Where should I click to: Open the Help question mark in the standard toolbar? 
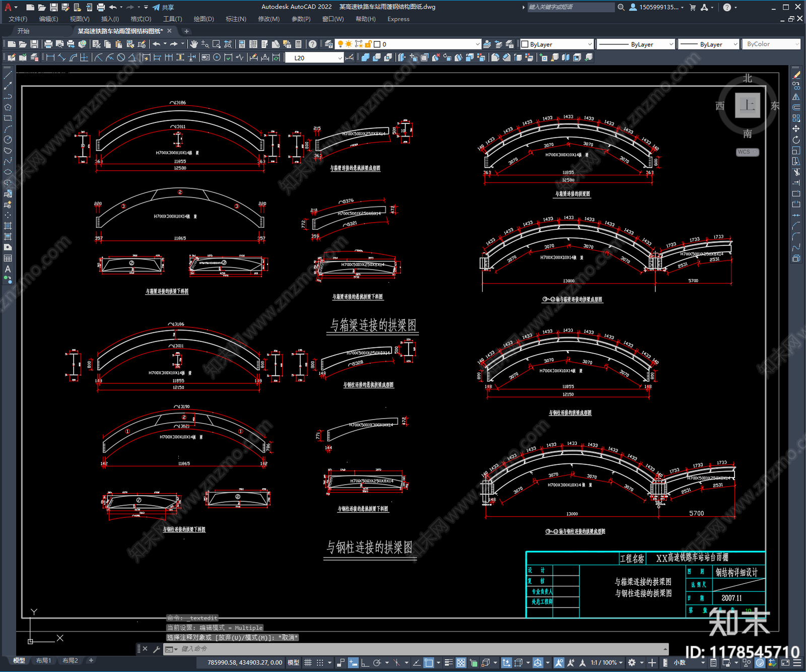click(313, 44)
